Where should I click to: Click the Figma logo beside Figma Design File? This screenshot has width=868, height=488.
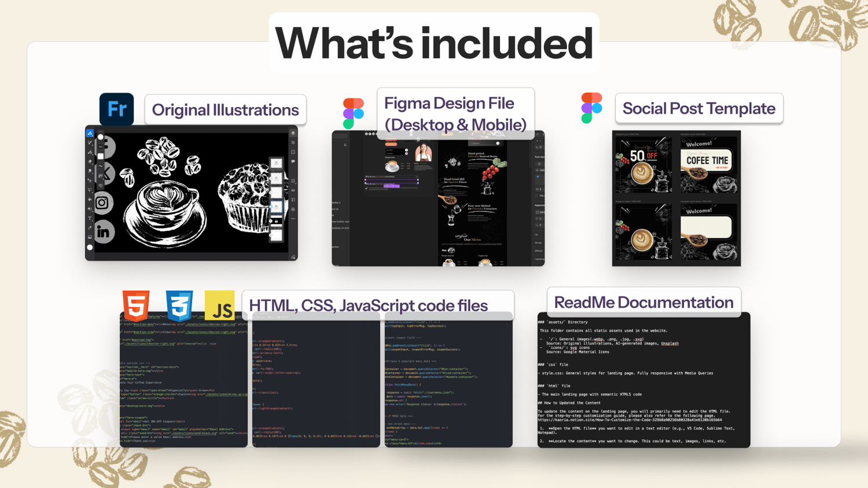353,113
